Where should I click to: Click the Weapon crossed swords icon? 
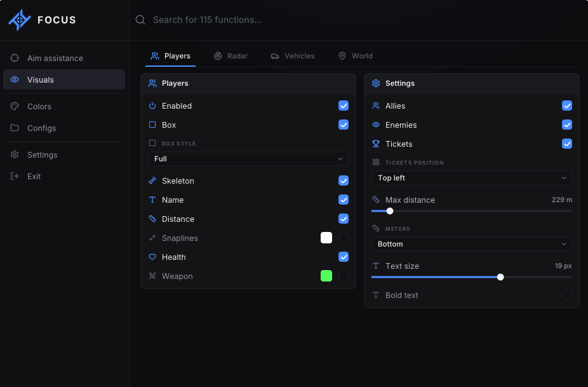point(152,276)
